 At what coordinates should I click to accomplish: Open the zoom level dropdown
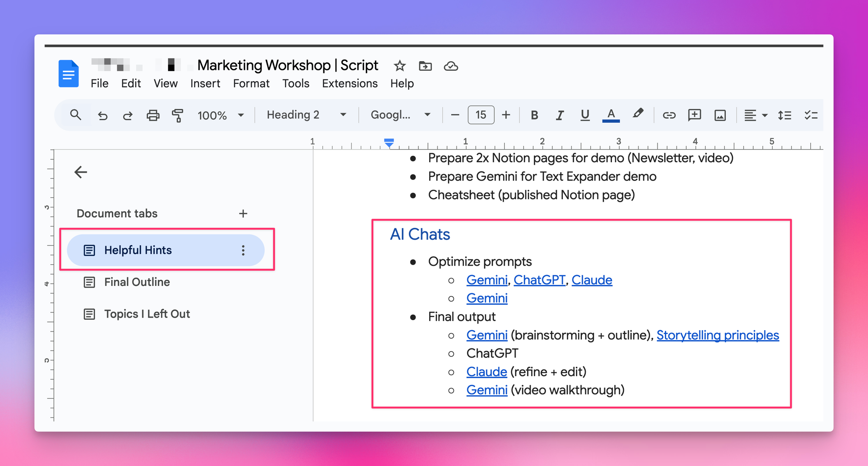(220, 115)
